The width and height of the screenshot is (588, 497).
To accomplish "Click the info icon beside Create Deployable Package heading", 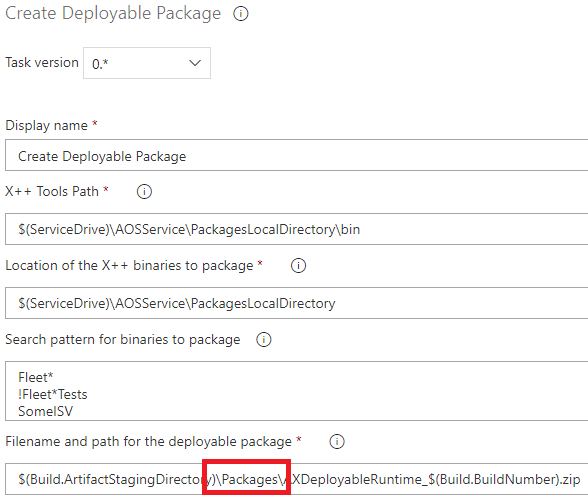I will coord(241,14).
